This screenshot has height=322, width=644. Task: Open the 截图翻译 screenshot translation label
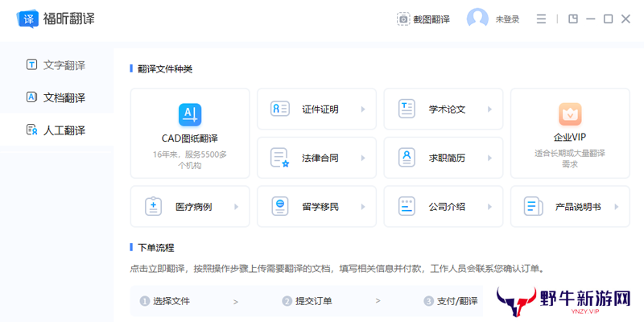431,19
